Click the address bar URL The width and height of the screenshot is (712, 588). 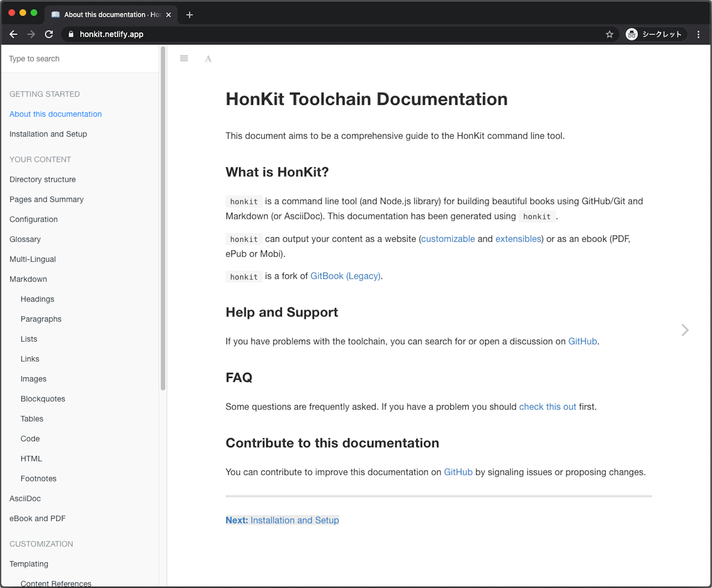(x=112, y=34)
